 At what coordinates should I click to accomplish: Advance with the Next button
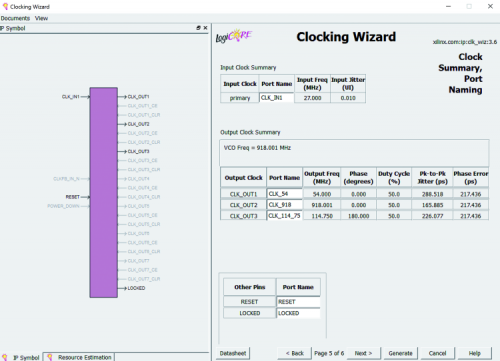click(363, 353)
